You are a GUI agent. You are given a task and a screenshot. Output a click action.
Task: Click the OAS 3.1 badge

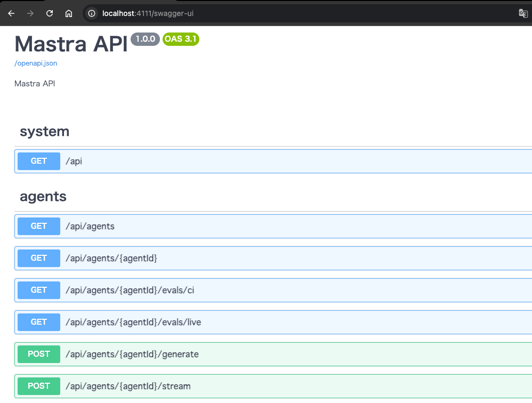point(181,39)
